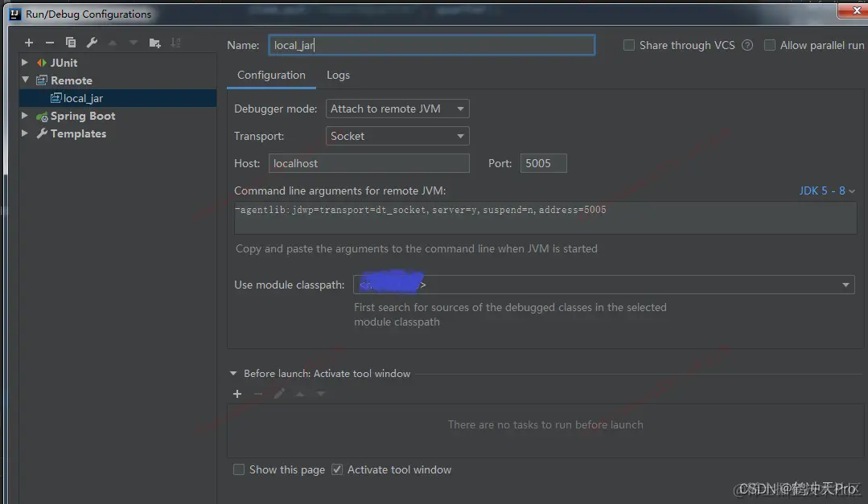Expand the Spring Boot tree node

point(25,116)
